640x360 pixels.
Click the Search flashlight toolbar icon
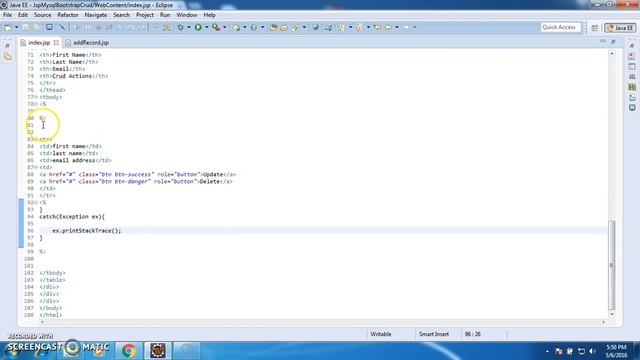296,27
